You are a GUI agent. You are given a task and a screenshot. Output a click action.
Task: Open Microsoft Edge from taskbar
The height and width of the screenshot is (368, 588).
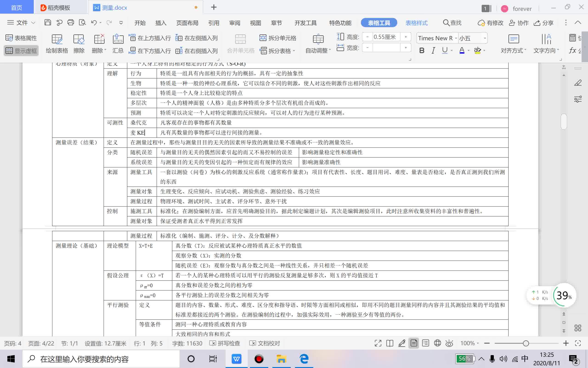(304, 359)
